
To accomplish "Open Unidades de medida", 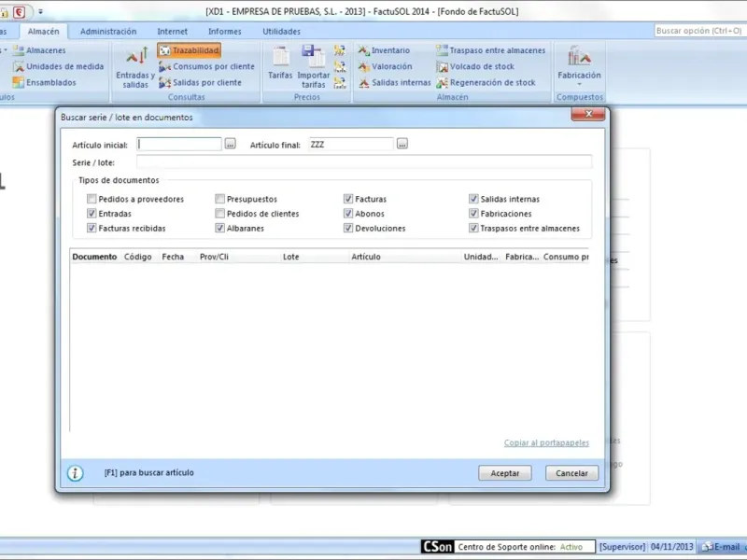I will click(59, 66).
